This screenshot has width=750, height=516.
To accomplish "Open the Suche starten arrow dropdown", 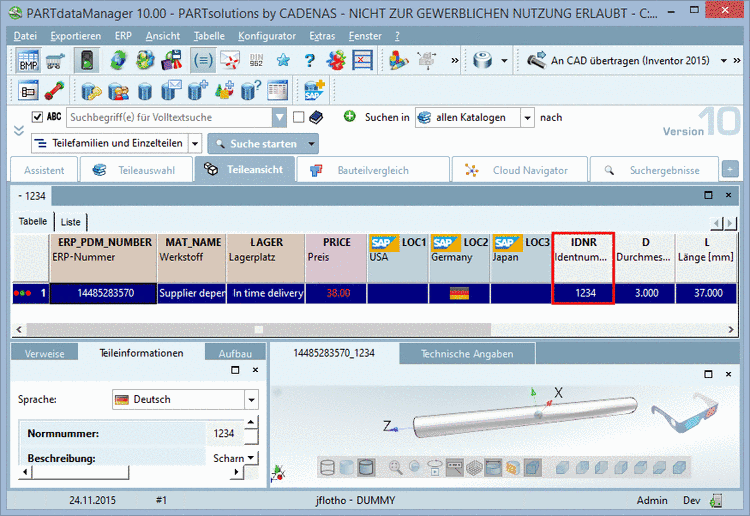I will tap(312, 143).
